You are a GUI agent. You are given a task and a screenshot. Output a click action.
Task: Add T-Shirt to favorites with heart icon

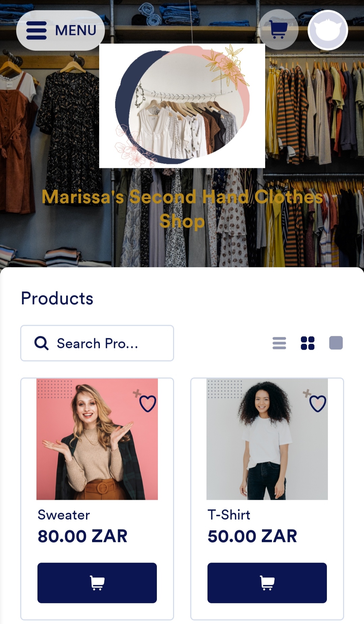[317, 403]
